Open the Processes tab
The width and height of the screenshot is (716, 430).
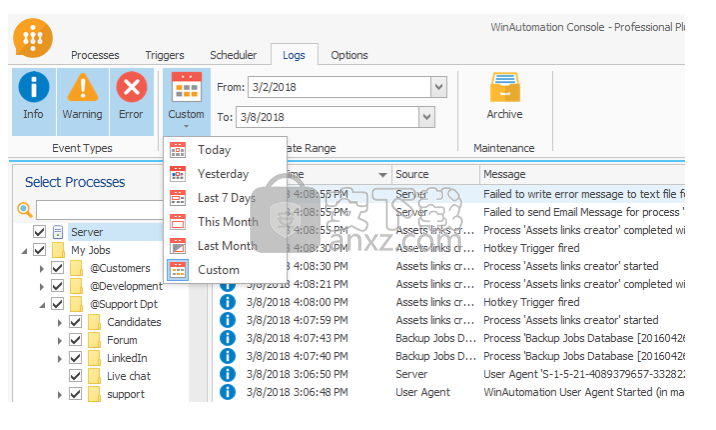95,55
